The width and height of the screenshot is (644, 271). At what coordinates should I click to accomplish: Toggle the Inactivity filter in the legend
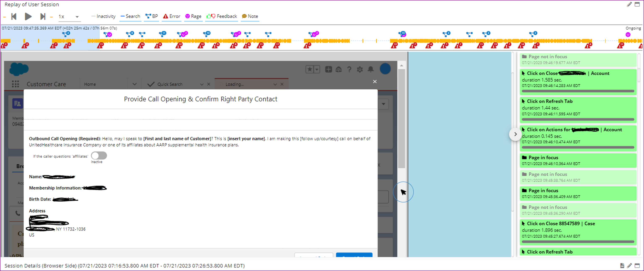103,16
